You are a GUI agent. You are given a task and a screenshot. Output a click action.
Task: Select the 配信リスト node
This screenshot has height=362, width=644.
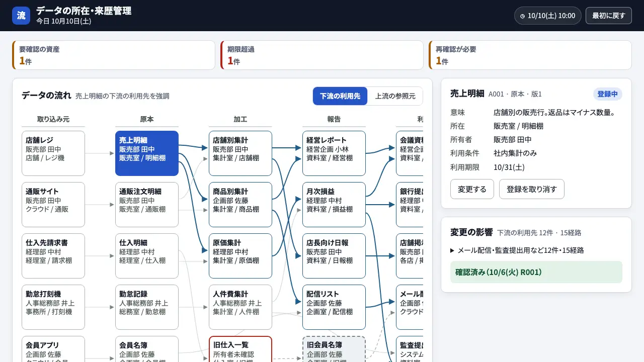point(334,307)
